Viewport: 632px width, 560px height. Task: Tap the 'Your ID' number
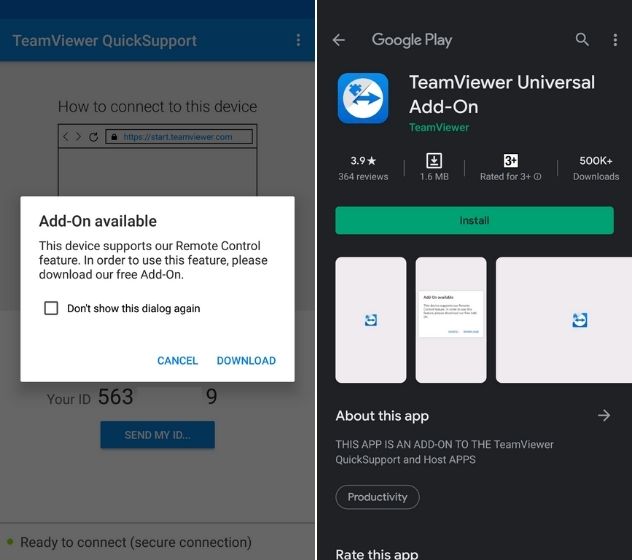pyautogui.click(x=158, y=396)
